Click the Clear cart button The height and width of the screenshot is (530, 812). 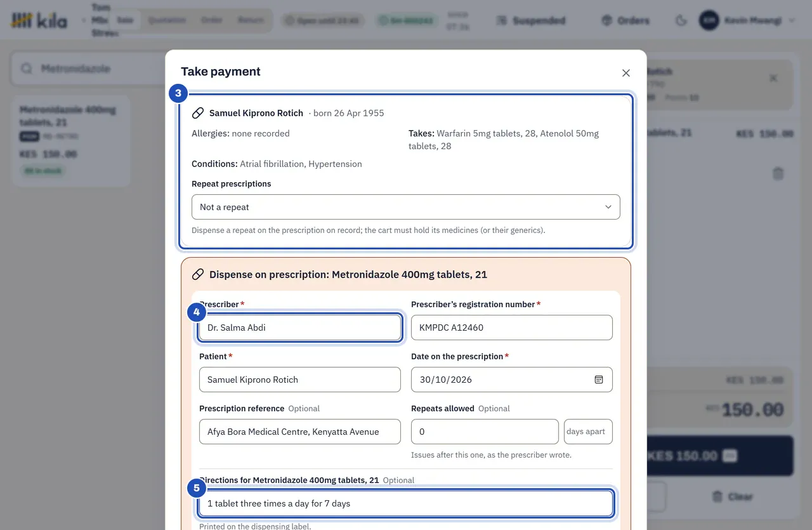pos(733,496)
